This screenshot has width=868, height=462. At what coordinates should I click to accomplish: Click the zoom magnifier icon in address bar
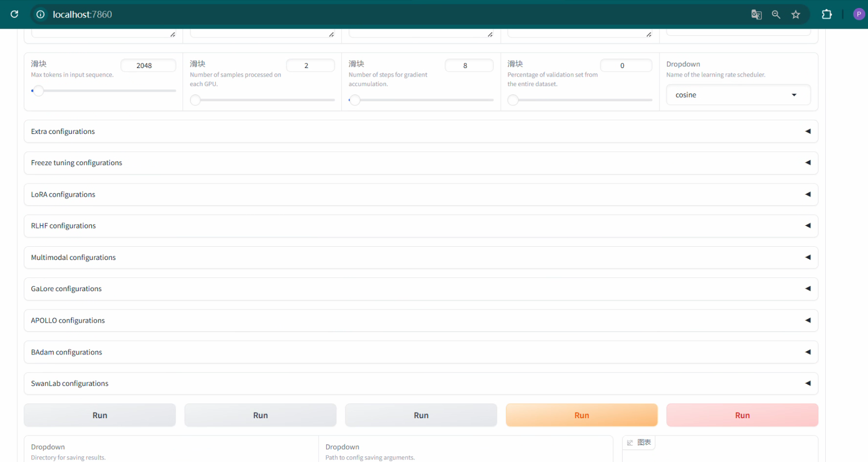pyautogui.click(x=776, y=14)
